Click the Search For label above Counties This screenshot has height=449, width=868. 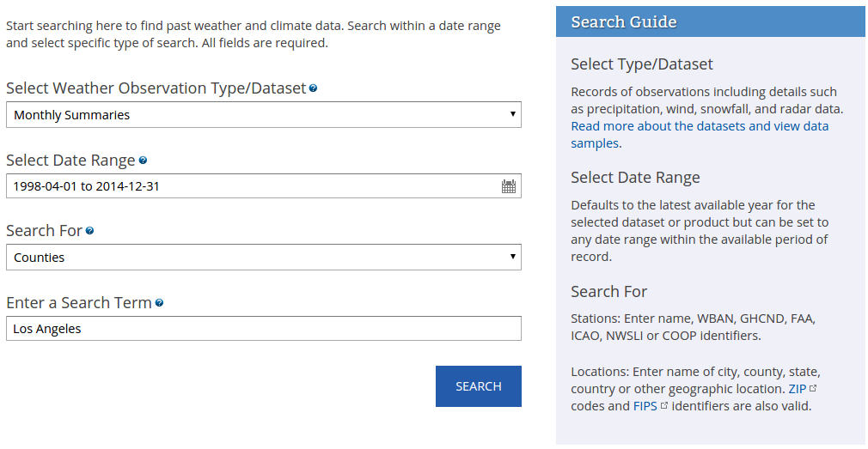tap(44, 231)
